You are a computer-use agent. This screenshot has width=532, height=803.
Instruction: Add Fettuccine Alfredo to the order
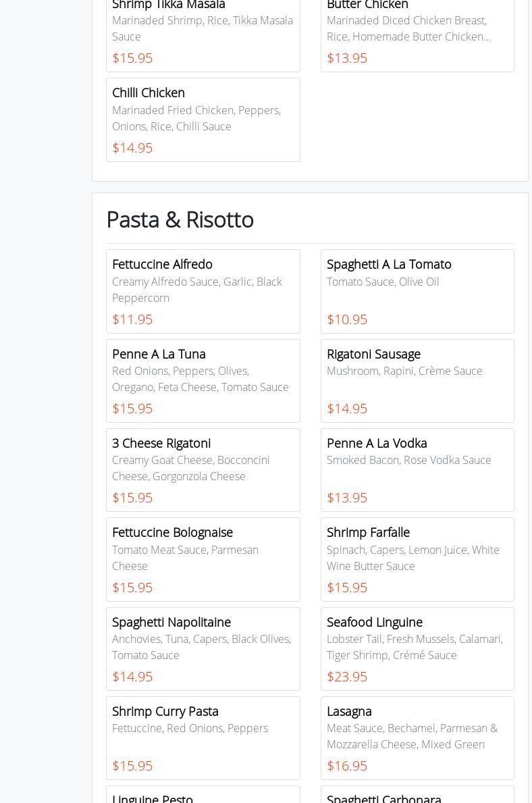(203, 291)
